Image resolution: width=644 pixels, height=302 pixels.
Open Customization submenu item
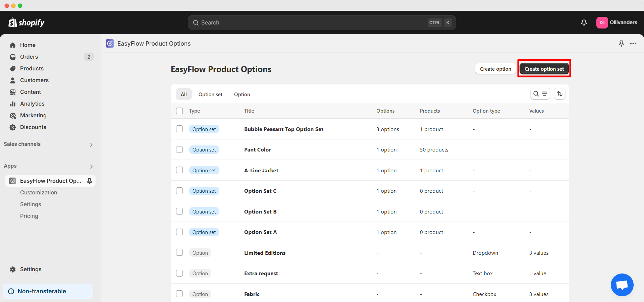[x=39, y=192]
